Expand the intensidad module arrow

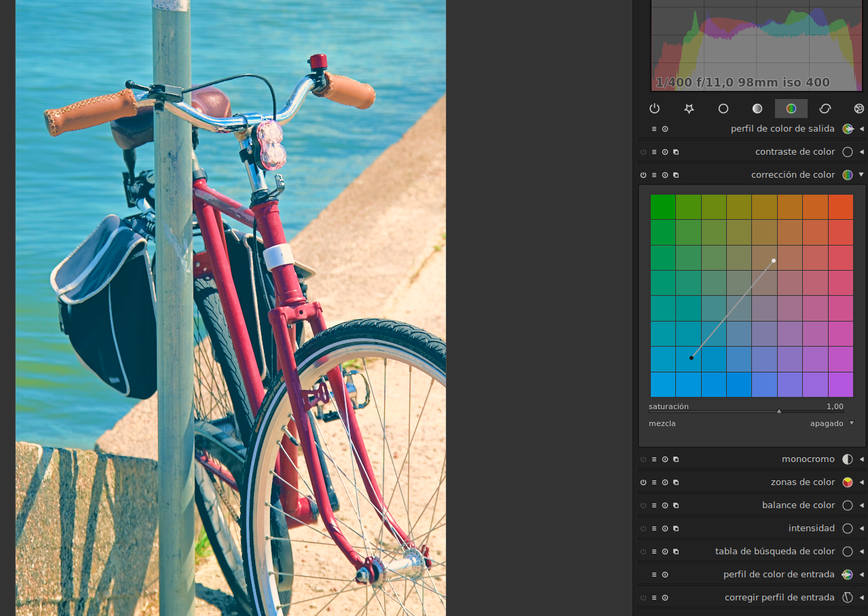coord(861,528)
